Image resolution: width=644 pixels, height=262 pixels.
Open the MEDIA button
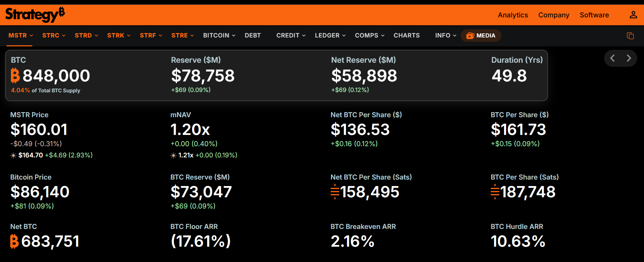click(481, 35)
